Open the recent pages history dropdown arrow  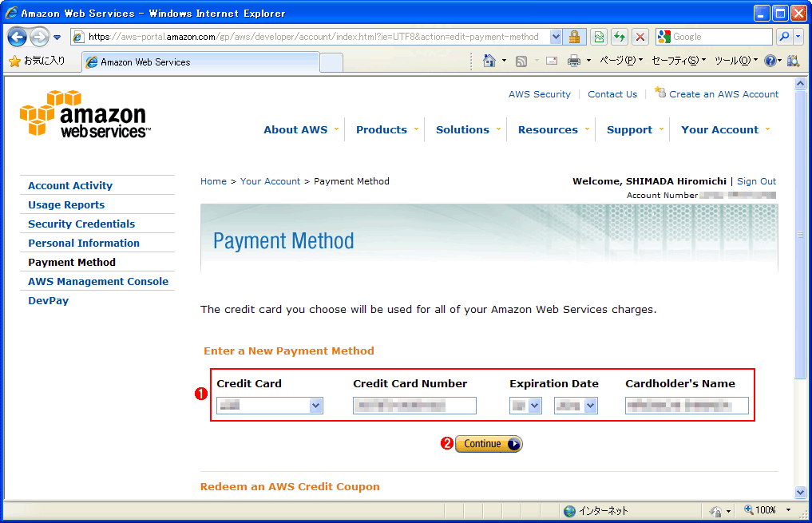click(57, 38)
